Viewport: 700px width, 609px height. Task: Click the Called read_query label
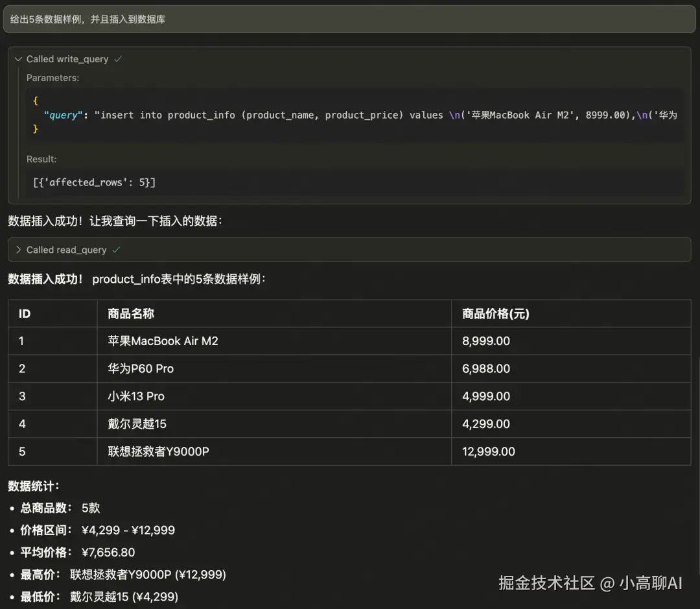pos(66,249)
